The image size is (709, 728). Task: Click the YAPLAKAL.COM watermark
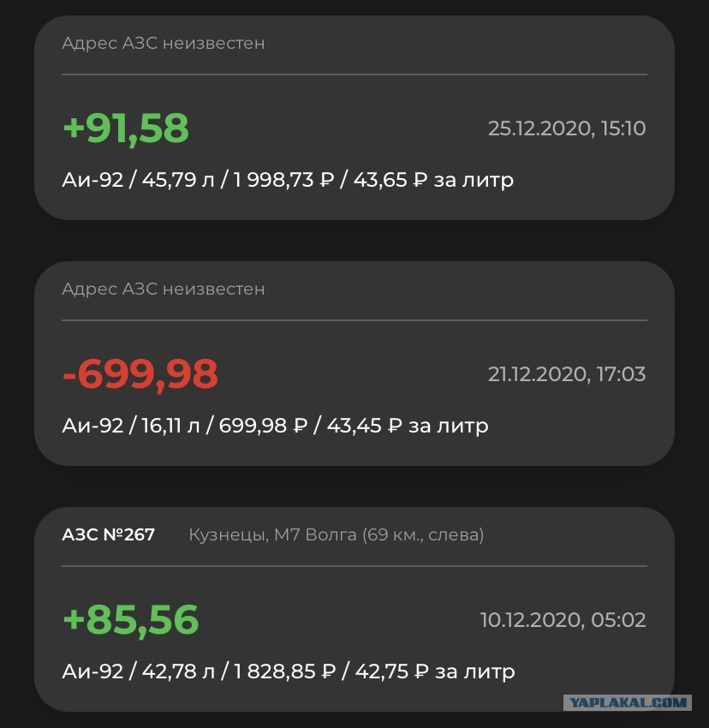tap(628, 702)
